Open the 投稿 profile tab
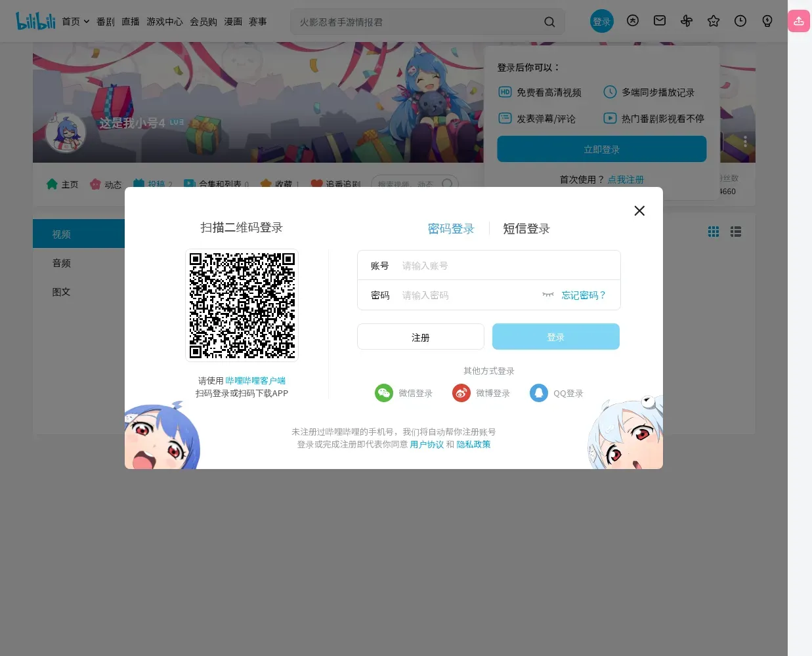The image size is (812, 656). (x=152, y=184)
